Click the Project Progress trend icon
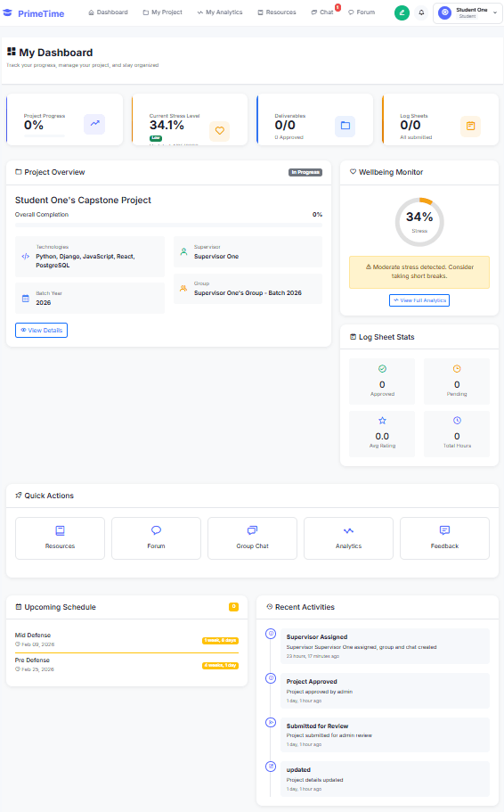Image resolution: width=504 pixels, height=812 pixels. (x=94, y=124)
